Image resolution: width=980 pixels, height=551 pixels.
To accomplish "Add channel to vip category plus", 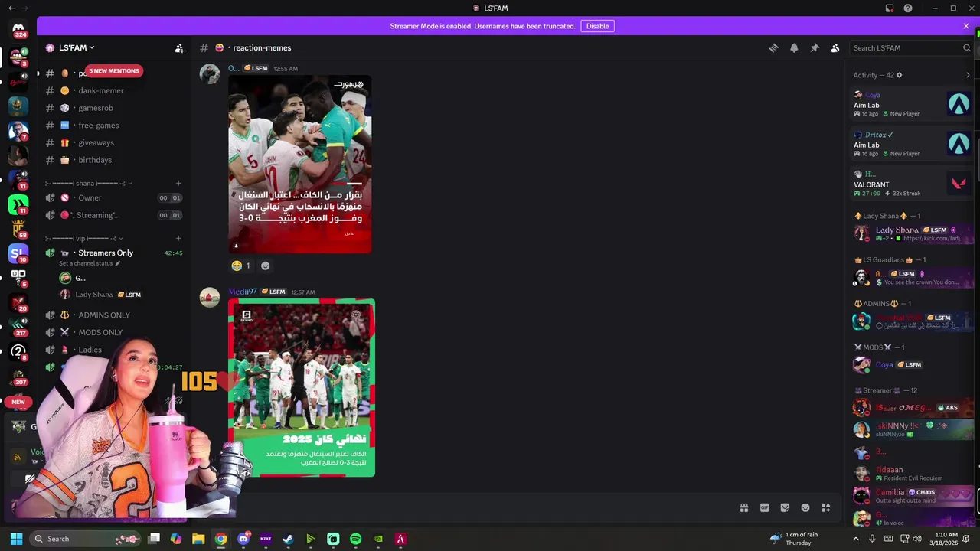I will [x=178, y=239].
